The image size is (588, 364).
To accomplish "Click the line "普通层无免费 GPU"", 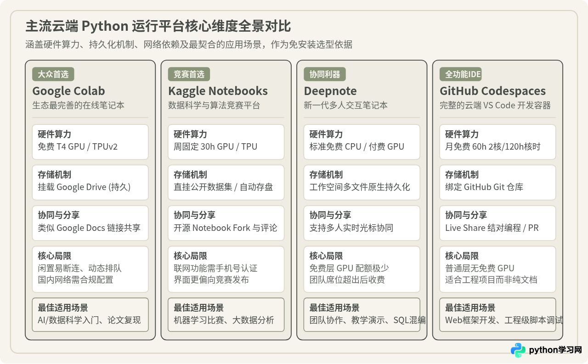I will [x=480, y=268].
